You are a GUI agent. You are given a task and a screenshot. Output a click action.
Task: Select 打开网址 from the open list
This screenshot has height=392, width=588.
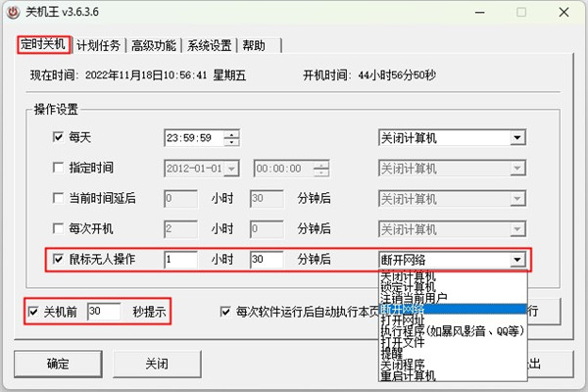tap(453, 320)
